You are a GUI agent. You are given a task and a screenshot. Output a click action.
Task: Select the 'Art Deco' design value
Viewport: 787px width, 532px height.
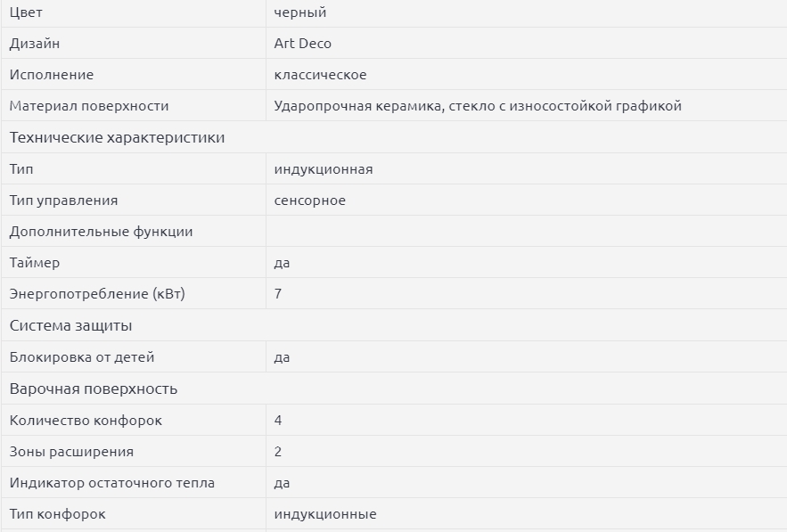(x=303, y=44)
